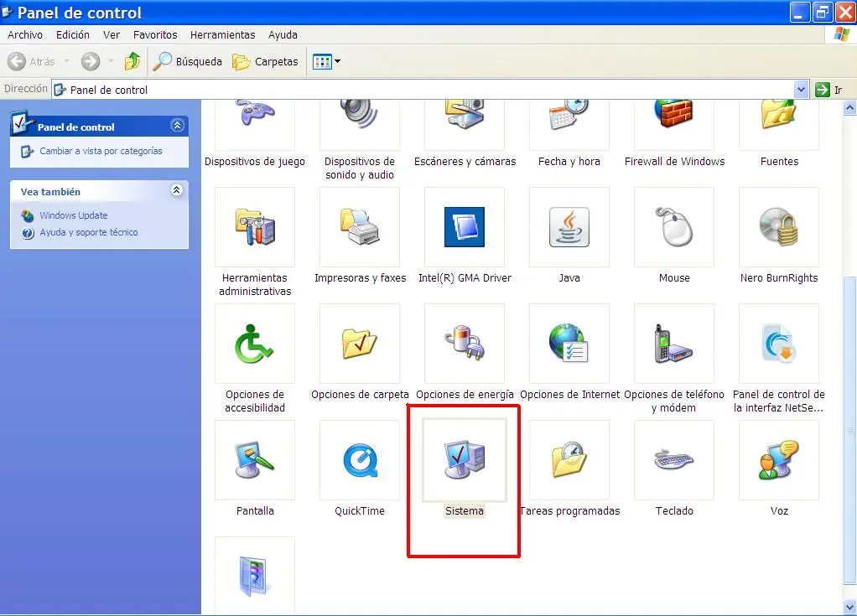Open Fecha y hora icon
Image resolution: width=857 pixels, height=616 pixels.
point(569,124)
